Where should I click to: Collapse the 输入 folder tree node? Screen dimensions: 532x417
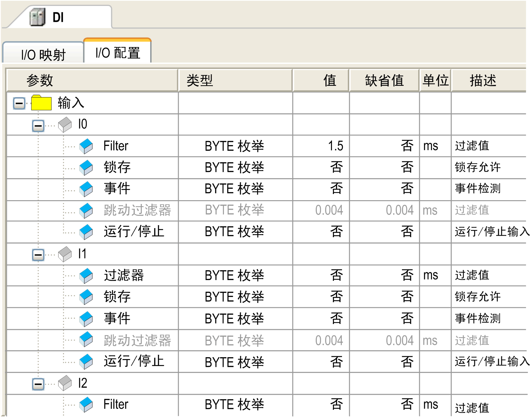pos(19,103)
